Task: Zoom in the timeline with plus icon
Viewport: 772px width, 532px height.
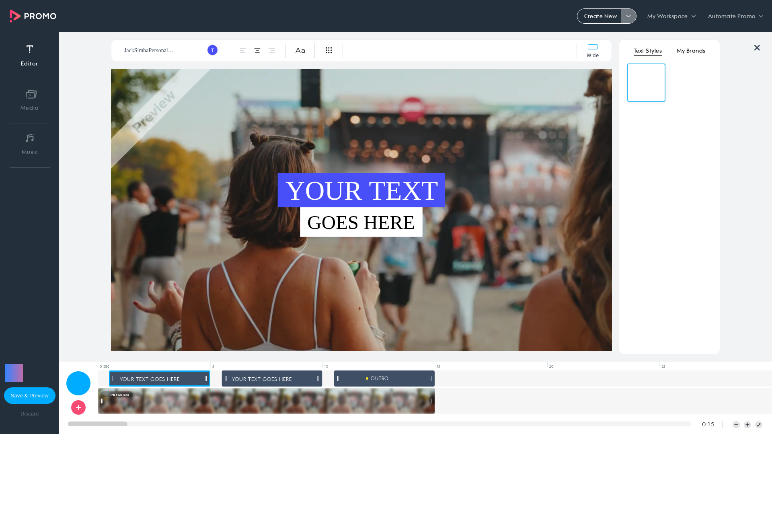Action: click(747, 425)
